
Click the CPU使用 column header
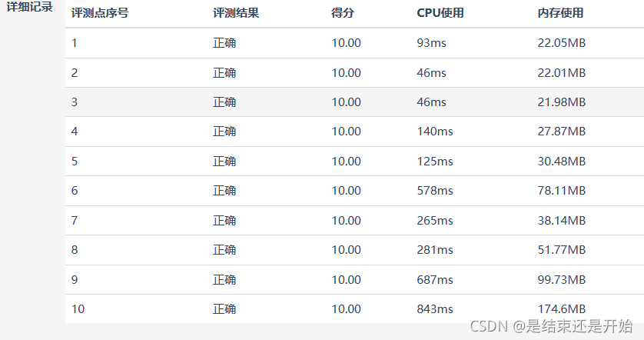coord(440,13)
